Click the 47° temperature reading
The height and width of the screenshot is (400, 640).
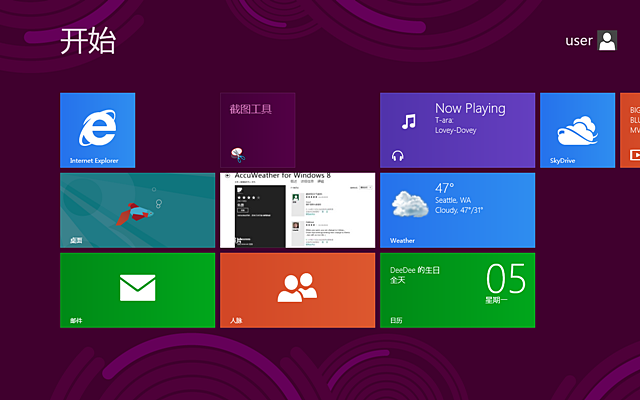[x=444, y=188]
